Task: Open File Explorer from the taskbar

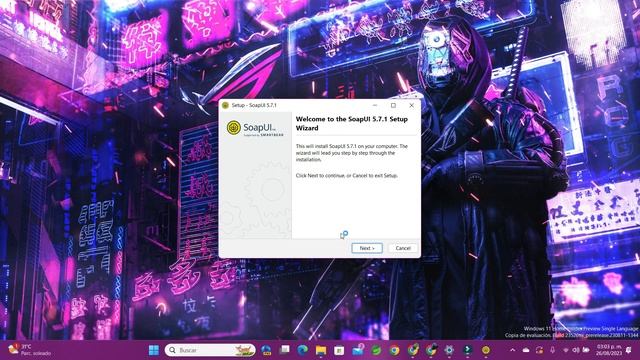Action: click(x=321, y=350)
